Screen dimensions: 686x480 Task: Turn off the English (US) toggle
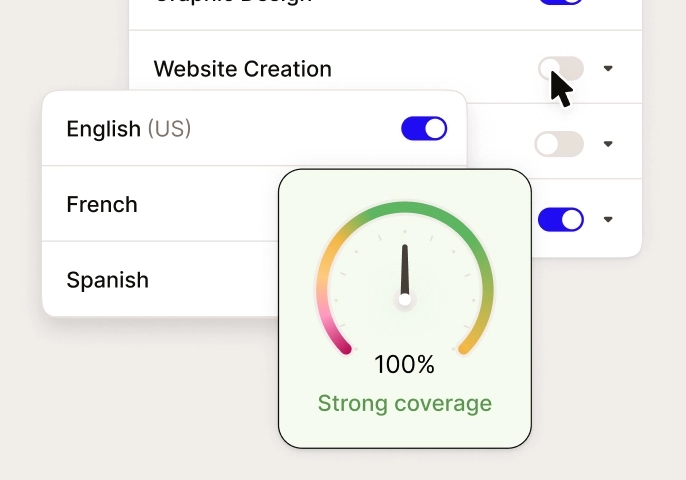point(424,129)
